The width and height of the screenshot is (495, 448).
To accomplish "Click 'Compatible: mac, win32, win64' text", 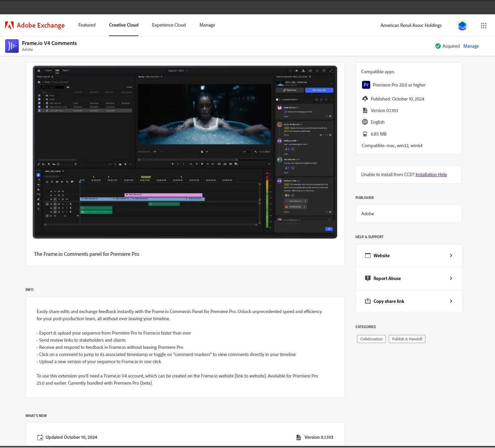I will tap(392, 145).
